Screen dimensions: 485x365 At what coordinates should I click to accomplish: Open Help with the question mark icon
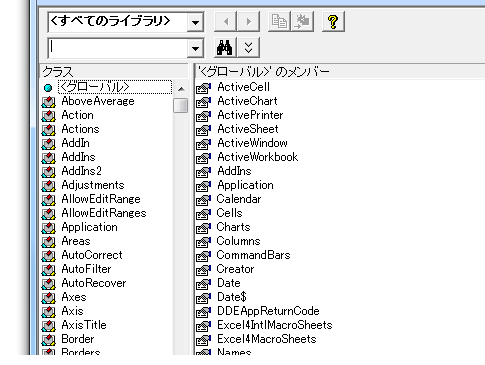tap(333, 22)
